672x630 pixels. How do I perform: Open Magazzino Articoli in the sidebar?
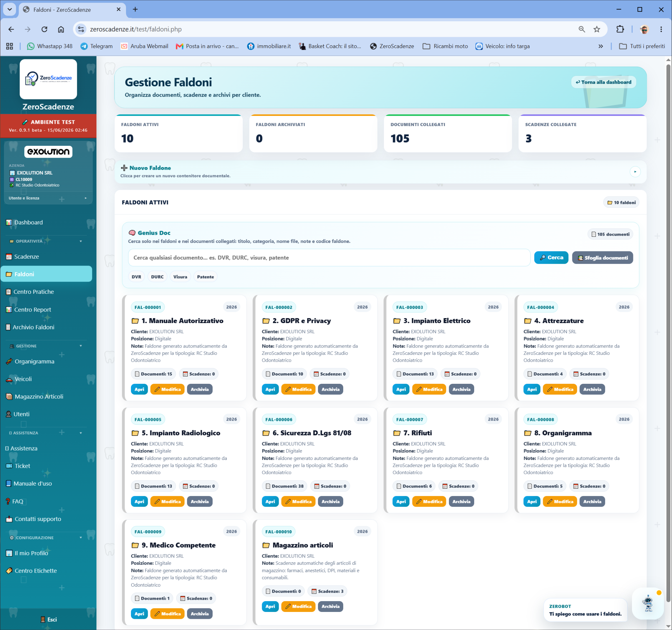34,396
